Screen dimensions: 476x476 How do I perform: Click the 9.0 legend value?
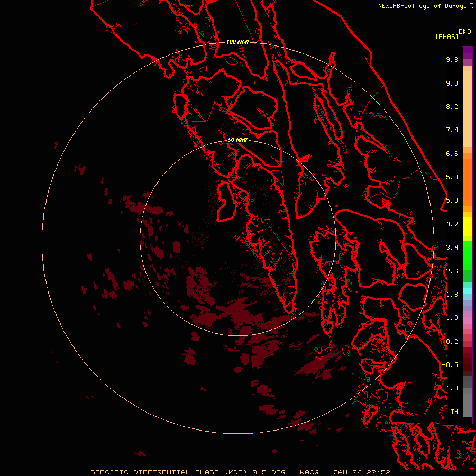click(x=452, y=83)
